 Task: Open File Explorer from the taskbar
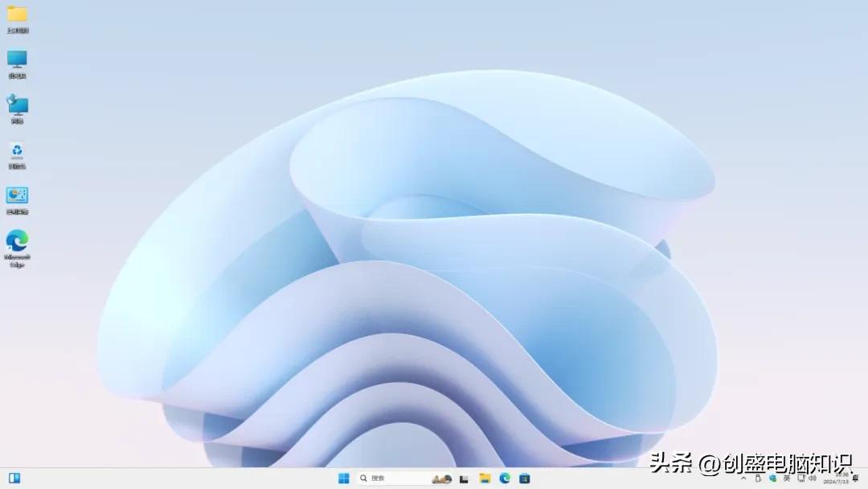[x=485, y=478]
